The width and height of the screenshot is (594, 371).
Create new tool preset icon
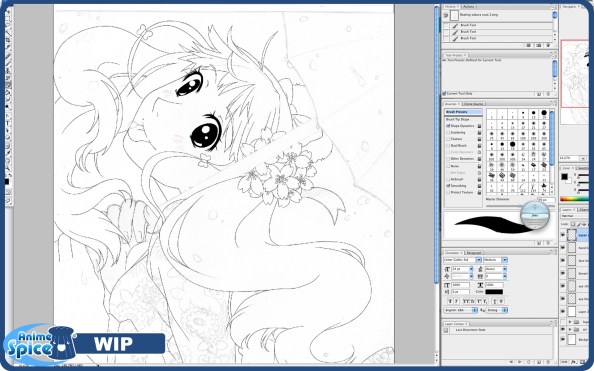point(539,94)
